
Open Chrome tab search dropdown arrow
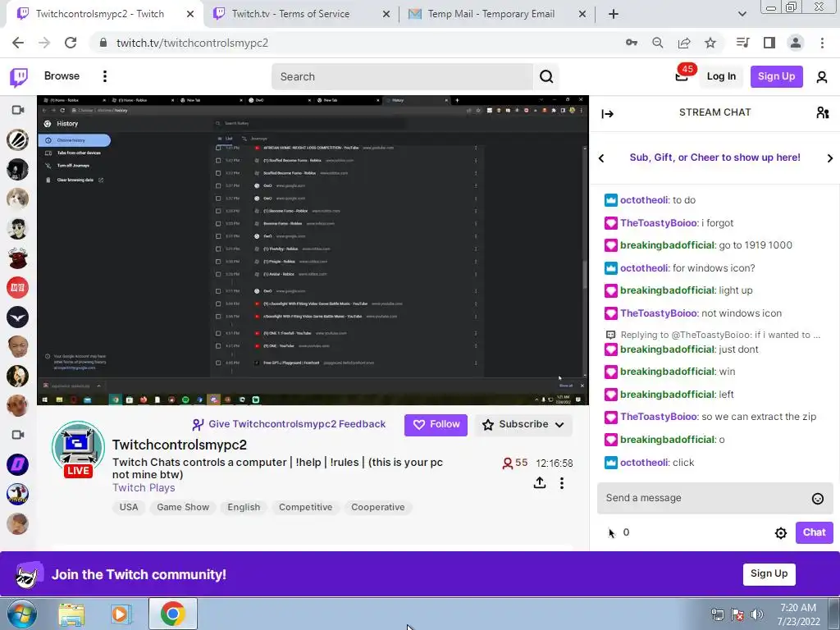[742, 14]
